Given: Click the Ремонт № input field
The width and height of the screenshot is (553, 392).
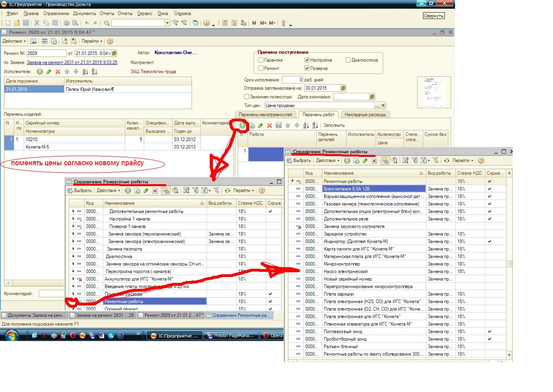Looking at the screenshot, I should [46, 53].
